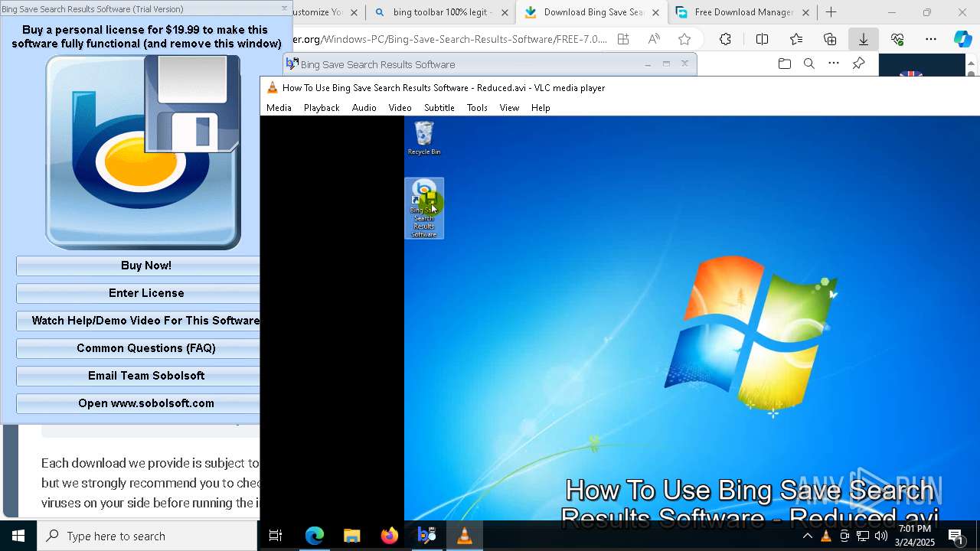
Task: Click the Bing Save Search logo image
Action: [143, 152]
